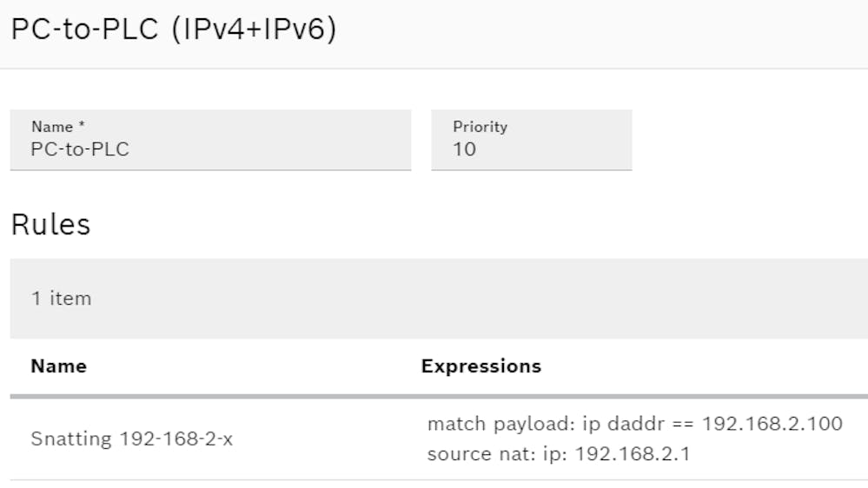The image size is (868, 488).
Task: Click the 'Priority' field label
Action: click(x=480, y=127)
